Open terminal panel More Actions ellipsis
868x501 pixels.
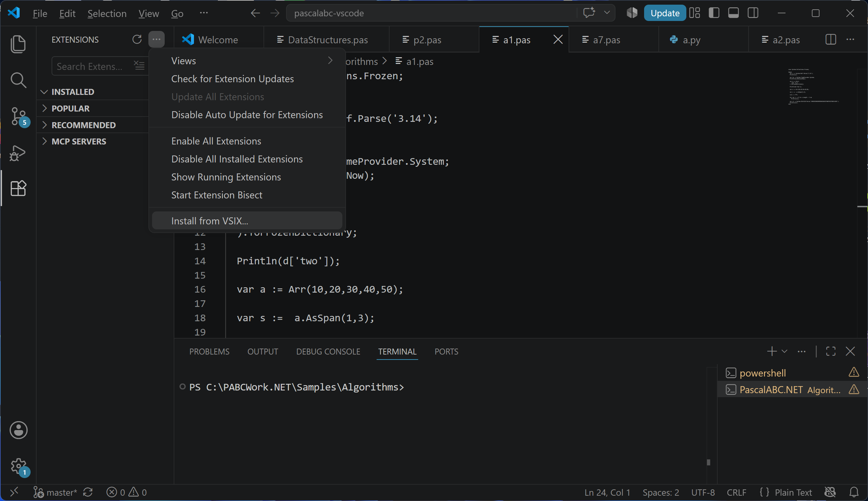802,351
